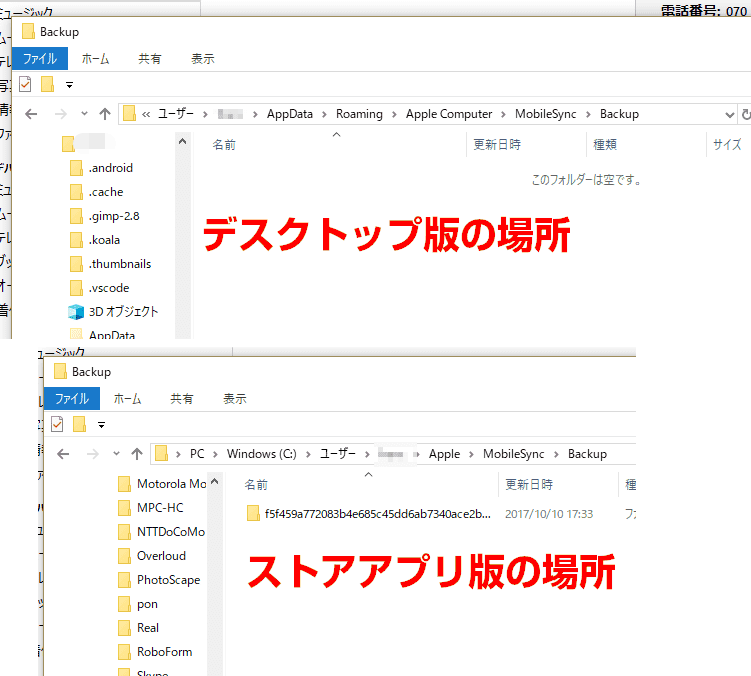Screen dimensions: 751x676
Task: Click ユーザー in top window address bar
Action: [x=176, y=114]
